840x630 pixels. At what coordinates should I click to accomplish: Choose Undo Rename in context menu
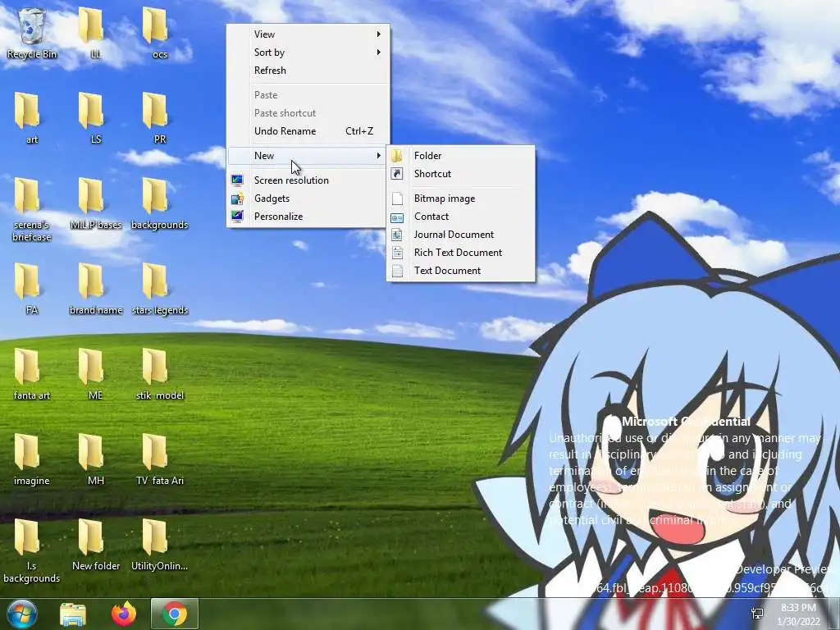[308, 131]
